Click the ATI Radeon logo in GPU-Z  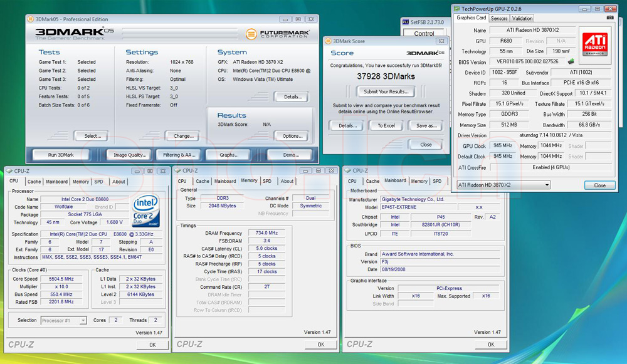pos(594,45)
